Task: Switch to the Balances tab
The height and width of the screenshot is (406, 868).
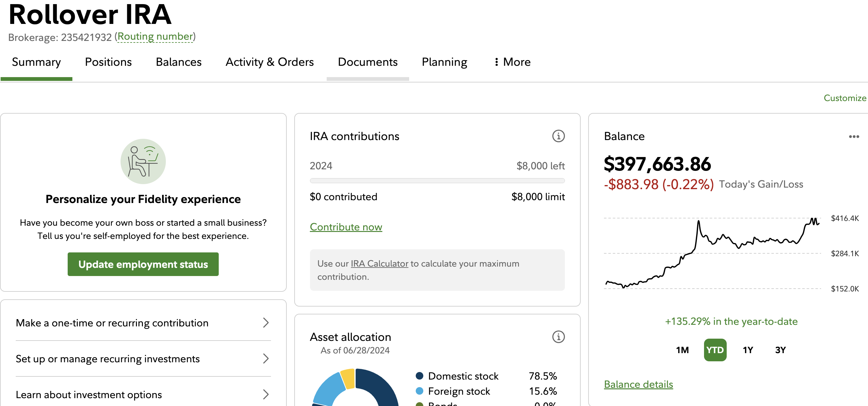Action: pyautogui.click(x=178, y=62)
